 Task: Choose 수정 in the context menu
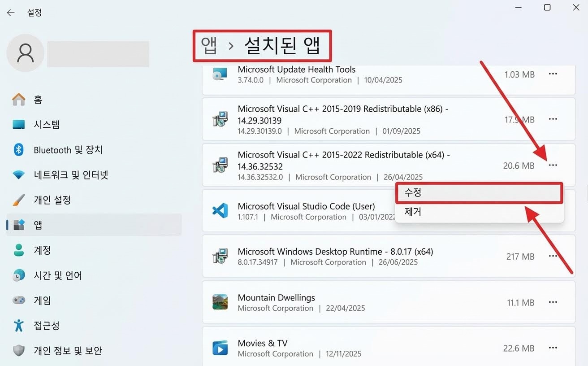coord(479,193)
